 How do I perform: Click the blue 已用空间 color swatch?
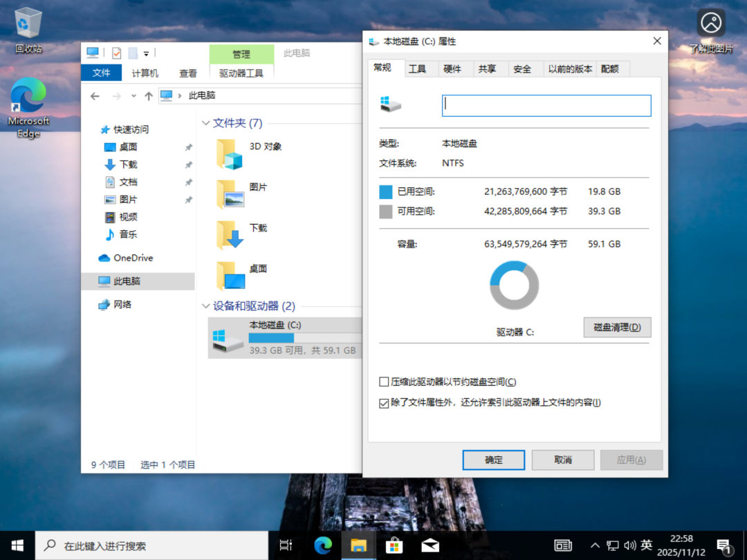[x=386, y=192]
